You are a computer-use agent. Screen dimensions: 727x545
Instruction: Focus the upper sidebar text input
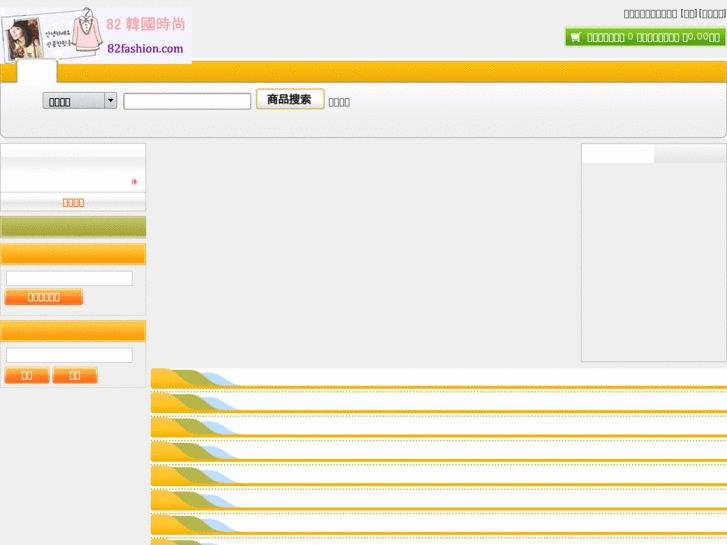coord(69,279)
